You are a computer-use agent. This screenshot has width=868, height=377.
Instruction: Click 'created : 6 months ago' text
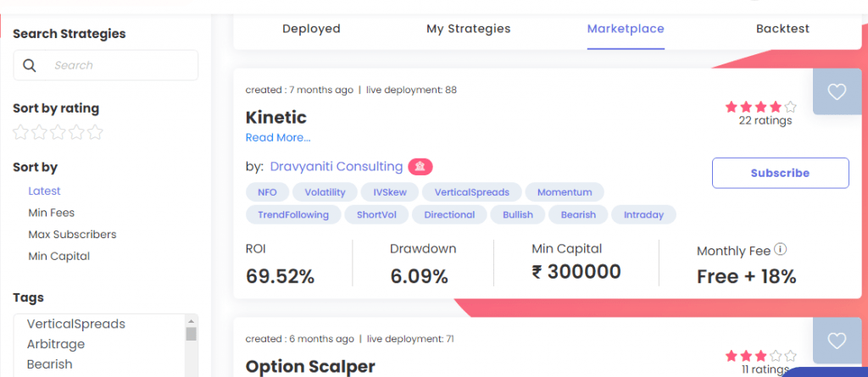click(x=299, y=339)
